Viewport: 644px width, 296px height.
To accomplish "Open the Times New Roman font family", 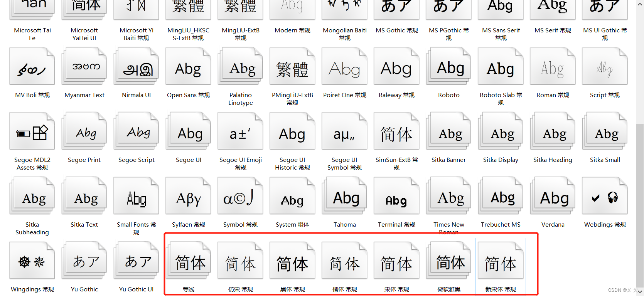I will coord(448,195).
